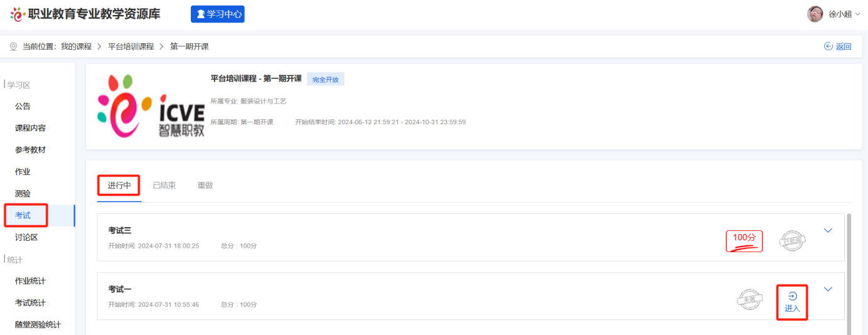
Task: Open 作业 in the left menu
Action: [23, 172]
